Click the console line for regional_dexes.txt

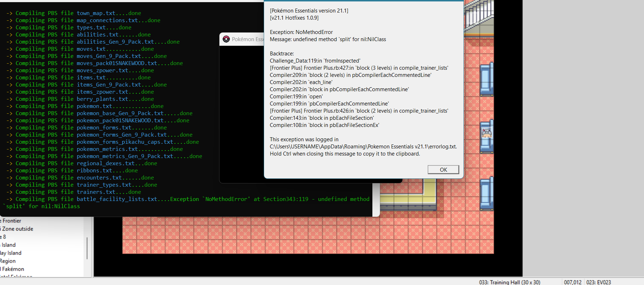point(82,163)
